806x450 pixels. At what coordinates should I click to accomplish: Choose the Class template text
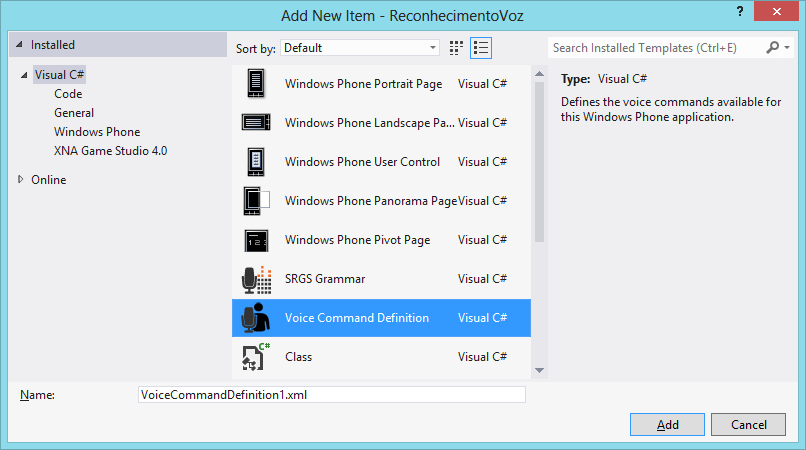[x=298, y=356]
